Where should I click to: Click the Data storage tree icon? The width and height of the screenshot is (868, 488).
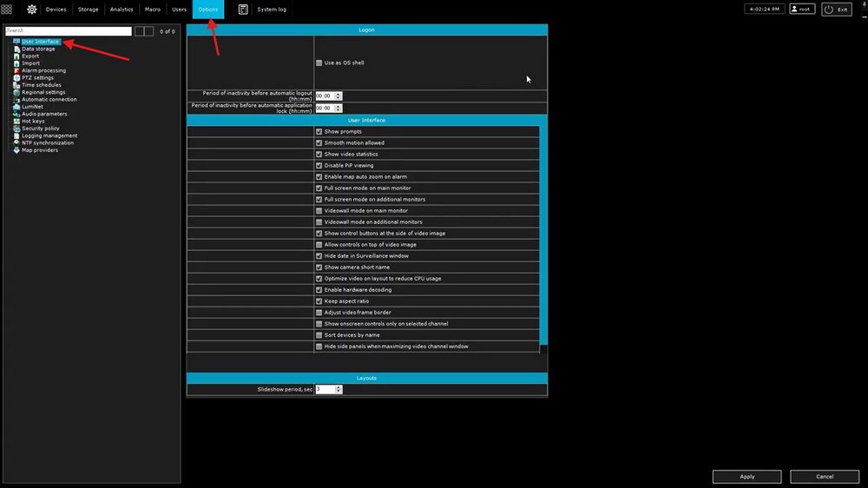(16, 49)
